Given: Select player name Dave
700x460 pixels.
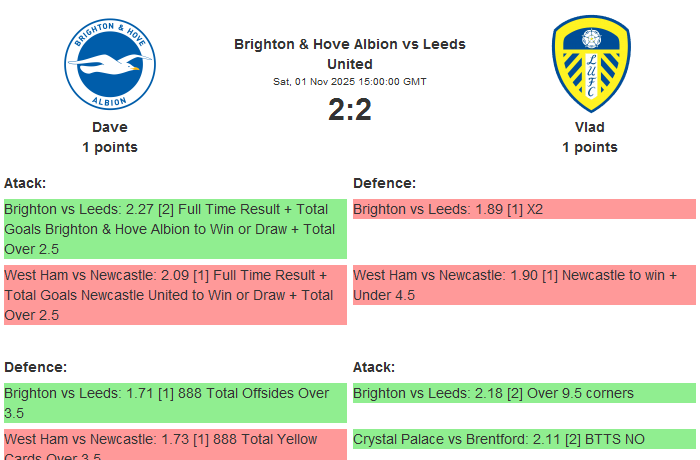Looking at the screenshot, I should click(109, 127).
